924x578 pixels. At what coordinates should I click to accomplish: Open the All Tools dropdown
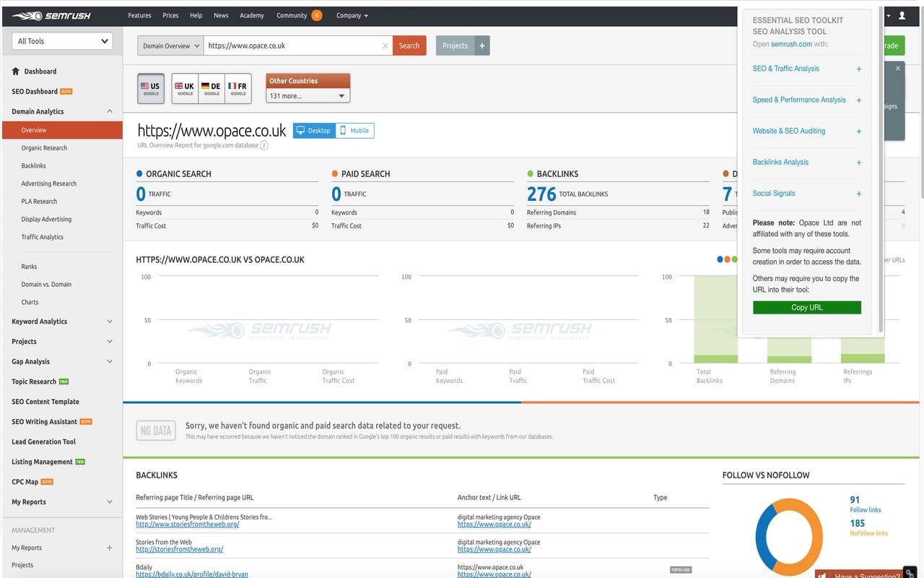[x=61, y=41]
